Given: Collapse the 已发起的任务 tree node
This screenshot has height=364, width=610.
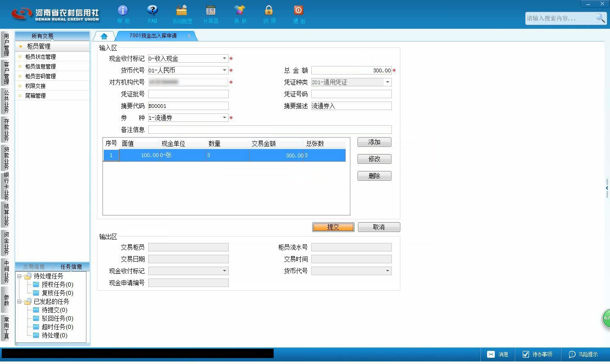Looking at the screenshot, I should click(x=19, y=301).
